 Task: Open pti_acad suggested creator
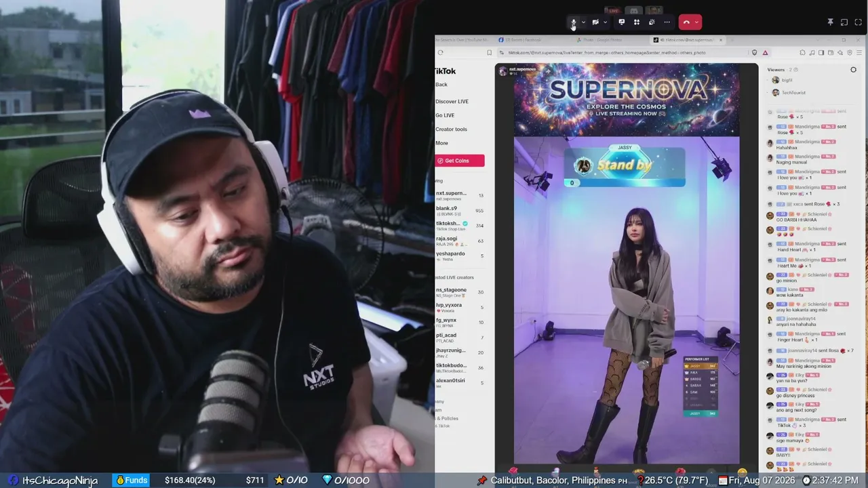pos(460,337)
